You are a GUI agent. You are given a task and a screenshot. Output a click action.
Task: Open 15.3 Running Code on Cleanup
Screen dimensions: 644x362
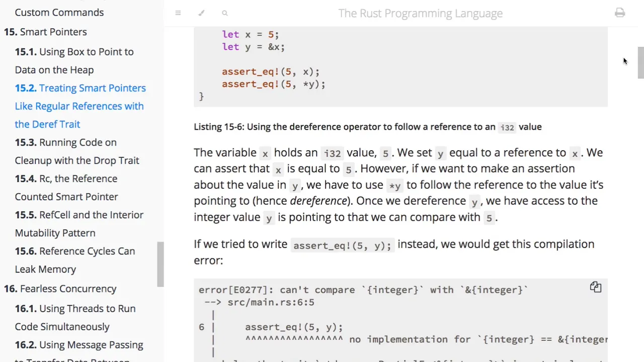(x=77, y=151)
